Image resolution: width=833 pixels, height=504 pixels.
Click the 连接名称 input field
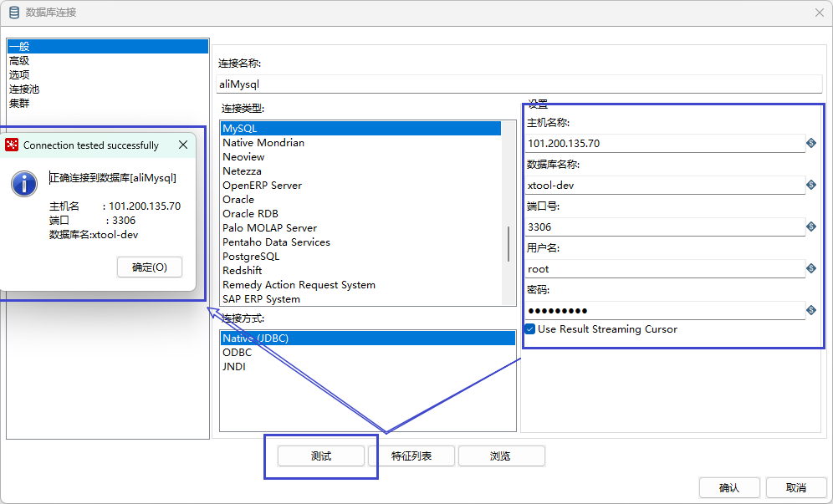click(519, 84)
